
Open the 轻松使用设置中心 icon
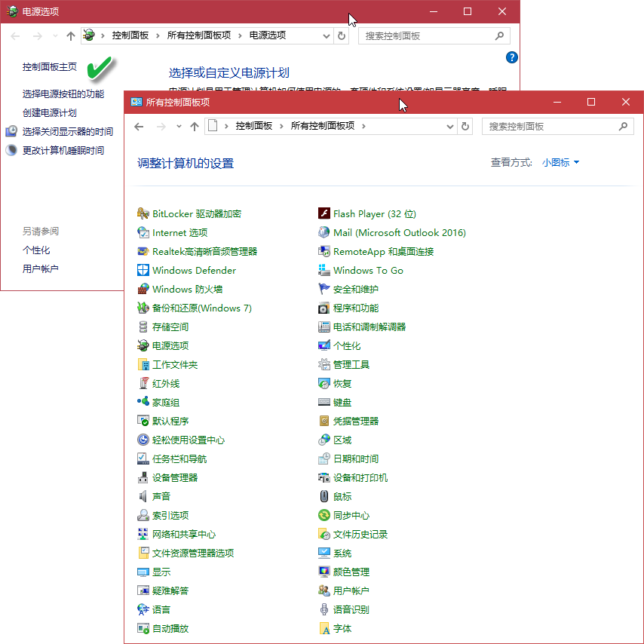click(x=143, y=440)
